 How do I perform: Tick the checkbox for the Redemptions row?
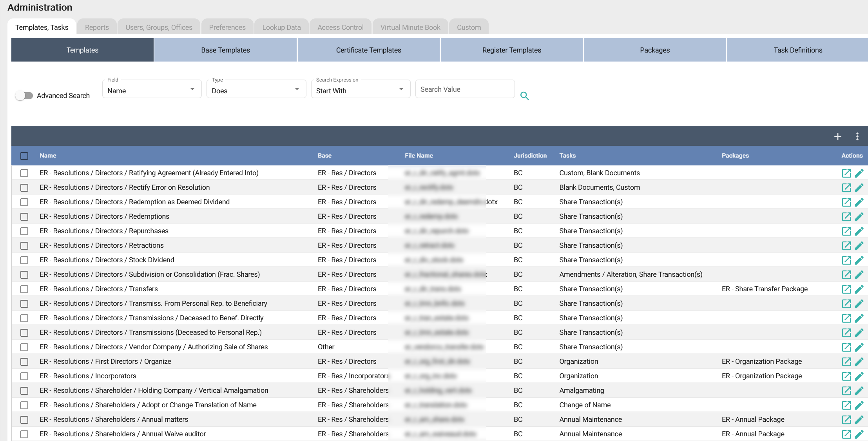coord(24,216)
